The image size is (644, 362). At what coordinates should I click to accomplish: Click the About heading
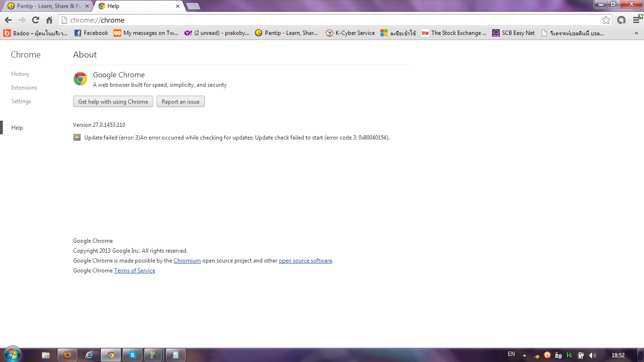85,55
